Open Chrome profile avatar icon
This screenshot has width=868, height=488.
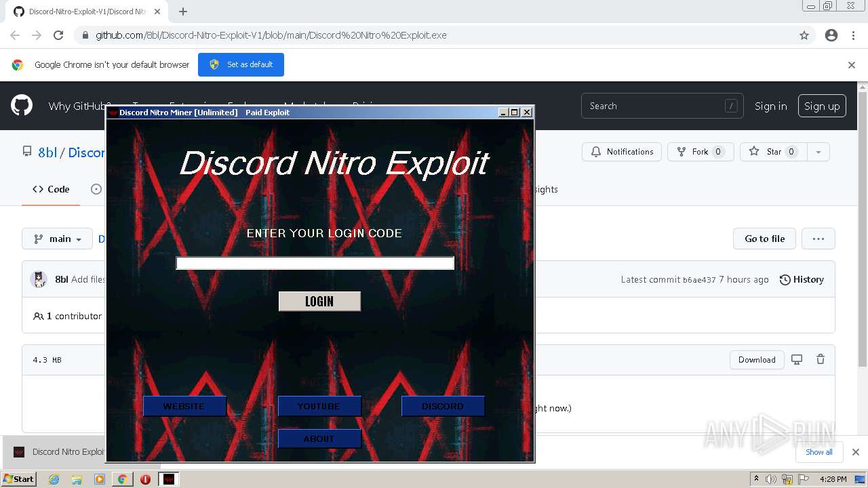point(831,35)
